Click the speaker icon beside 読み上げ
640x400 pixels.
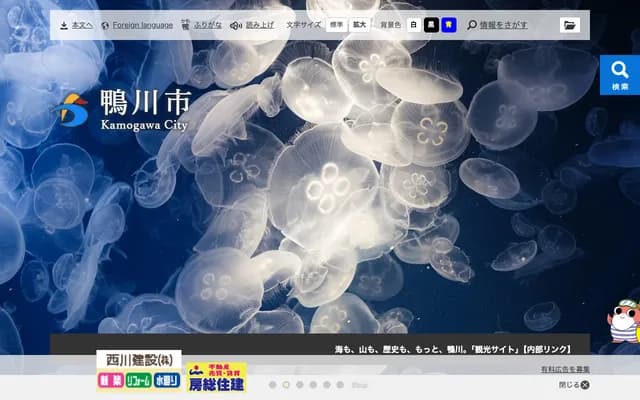pyautogui.click(x=236, y=26)
